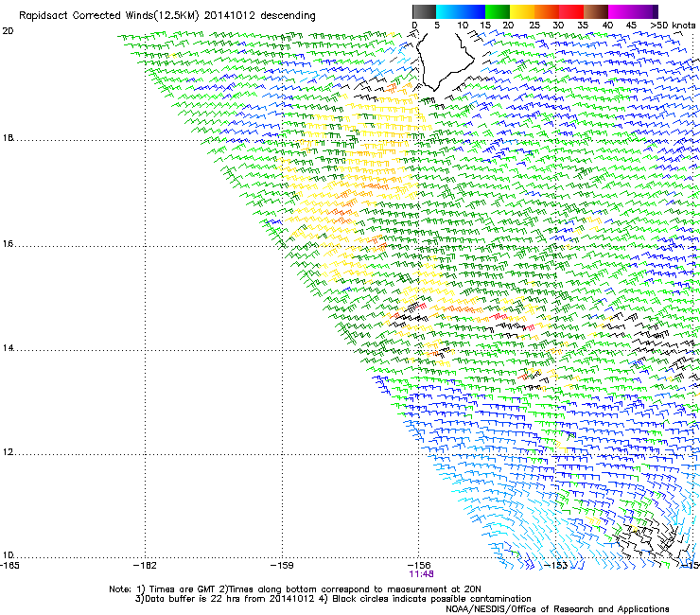Click the longitude label '-162'
This screenshot has width=700, height=615.
[145, 566]
